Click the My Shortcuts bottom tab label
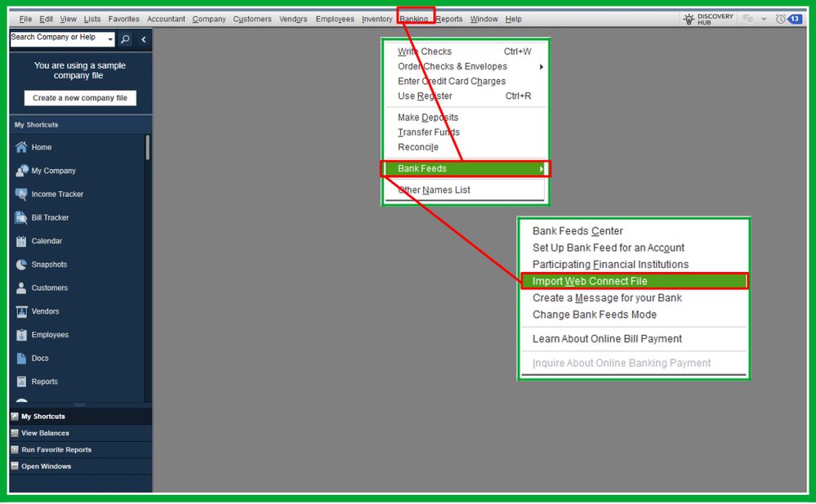816x504 pixels. coord(43,417)
